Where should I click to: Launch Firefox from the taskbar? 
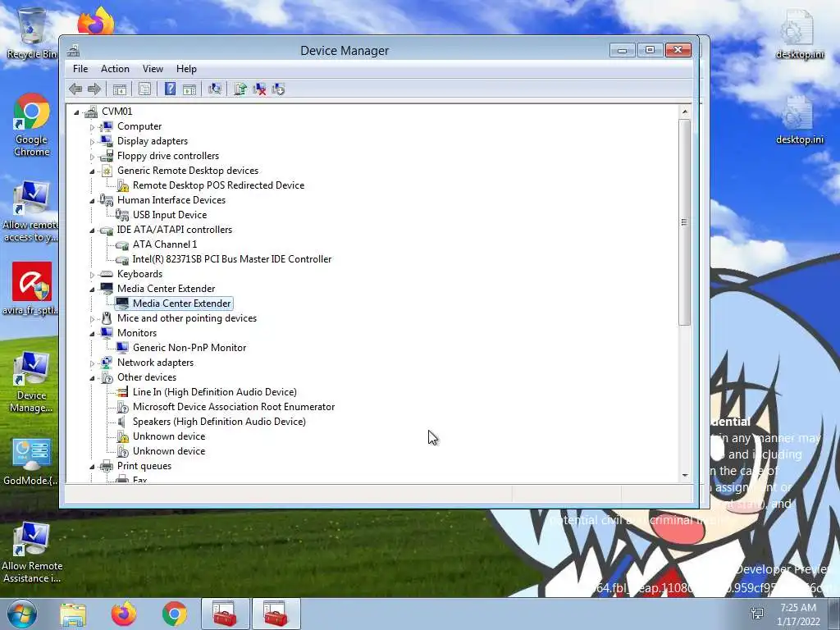pos(124,614)
